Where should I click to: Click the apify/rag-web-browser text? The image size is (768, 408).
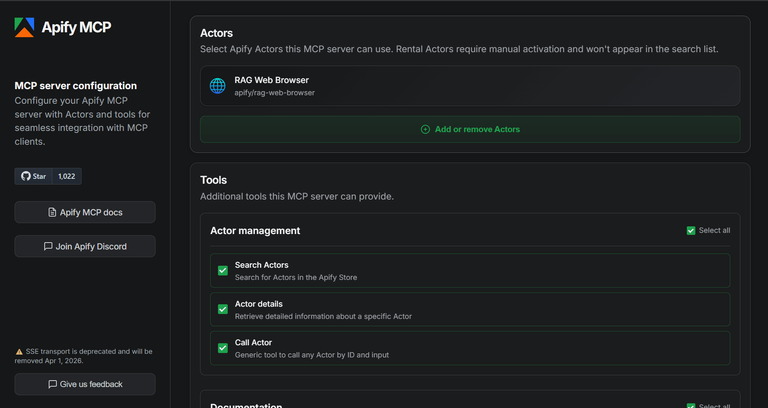(x=274, y=93)
